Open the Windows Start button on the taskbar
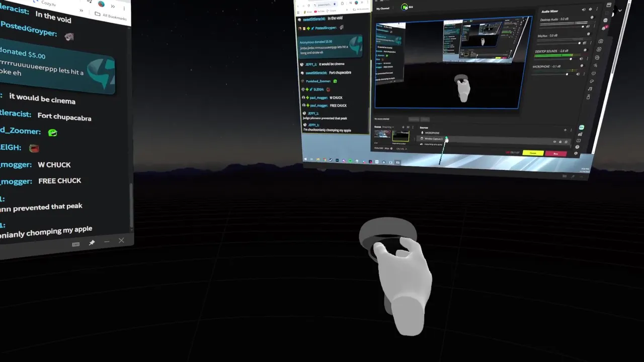 point(305,159)
